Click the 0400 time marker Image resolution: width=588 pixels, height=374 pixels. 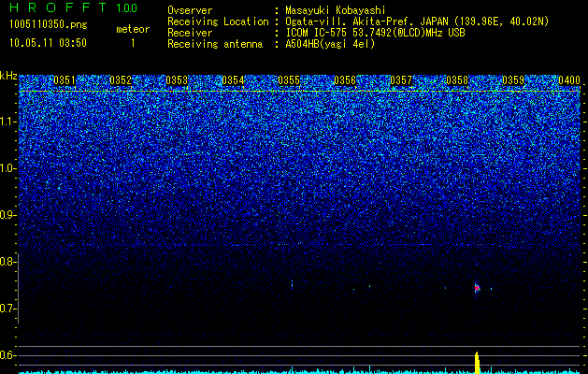click(x=569, y=80)
